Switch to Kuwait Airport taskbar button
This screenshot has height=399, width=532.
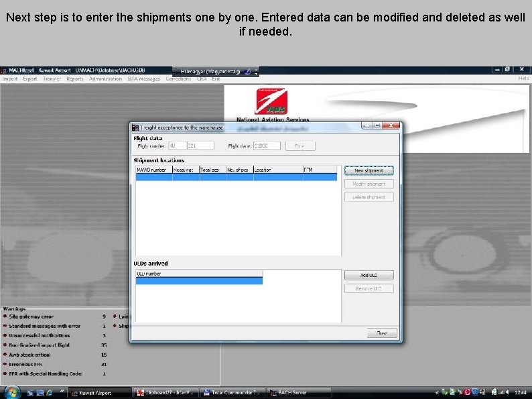(100, 392)
